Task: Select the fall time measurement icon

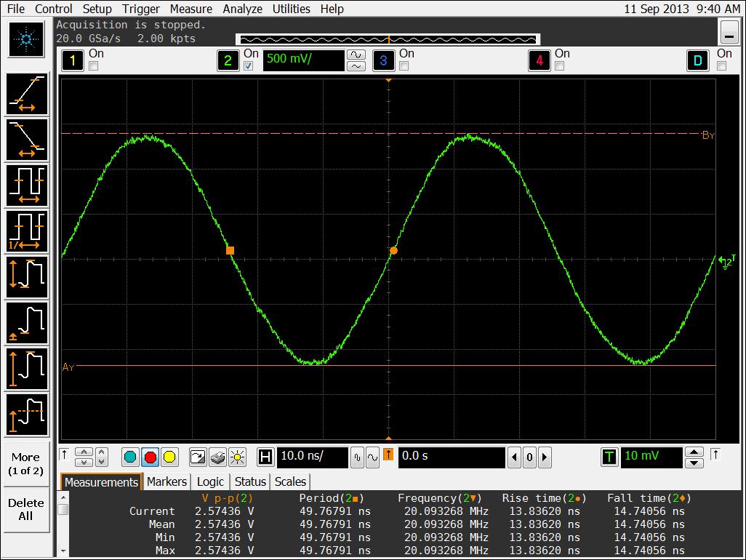Action: 27,140
